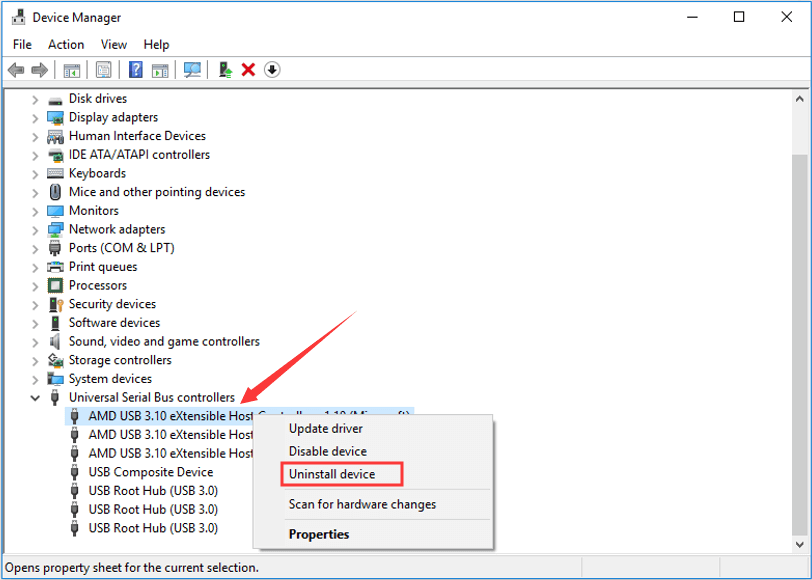Expand the IDE ATA/ATAPI controllers node

[x=35, y=155]
